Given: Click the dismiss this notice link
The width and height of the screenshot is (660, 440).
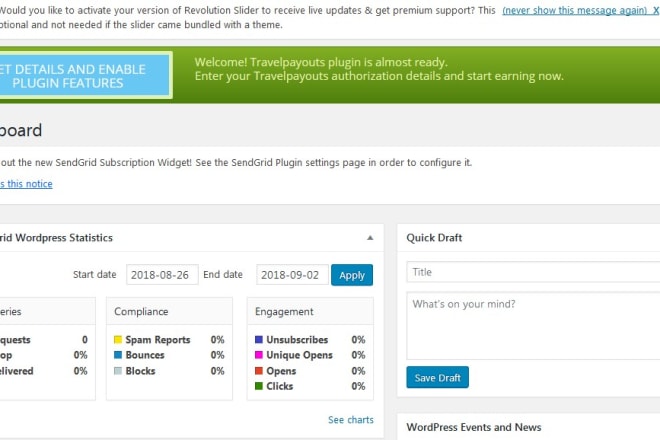Looking at the screenshot, I should 26,184.
